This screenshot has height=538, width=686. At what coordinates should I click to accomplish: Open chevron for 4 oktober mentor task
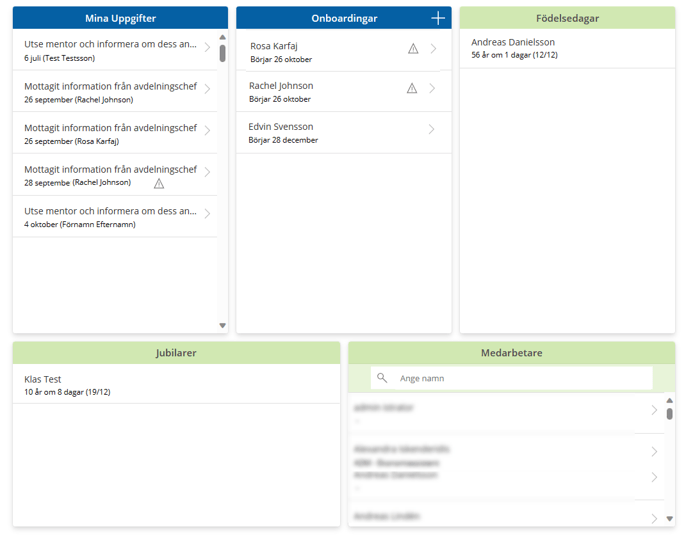pyautogui.click(x=207, y=214)
